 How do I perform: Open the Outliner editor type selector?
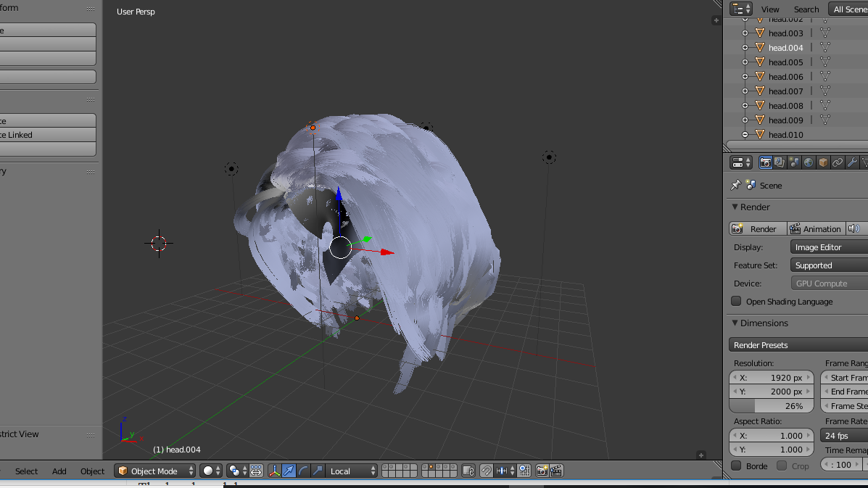tap(740, 9)
